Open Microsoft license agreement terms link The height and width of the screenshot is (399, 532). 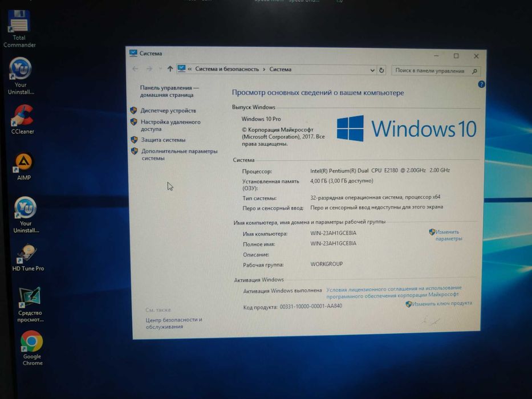(x=393, y=292)
